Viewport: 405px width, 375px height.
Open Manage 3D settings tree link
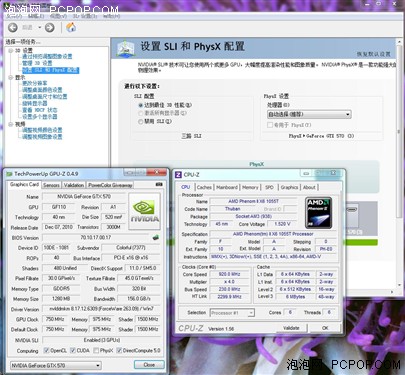tap(37, 63)
